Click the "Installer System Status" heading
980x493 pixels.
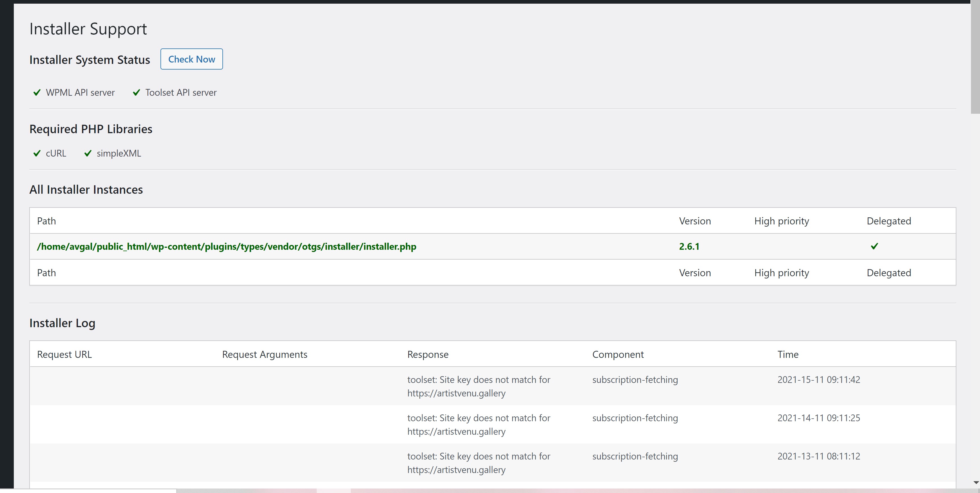[x=90, y=60]
